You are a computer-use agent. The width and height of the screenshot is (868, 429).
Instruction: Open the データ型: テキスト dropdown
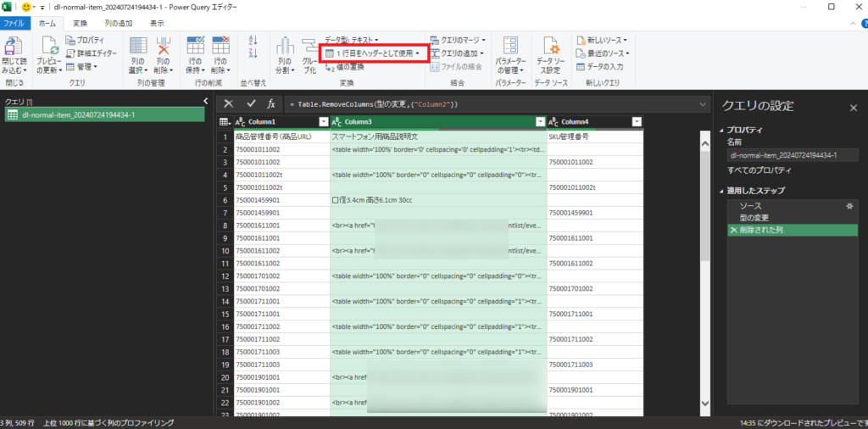click(352, 40)
